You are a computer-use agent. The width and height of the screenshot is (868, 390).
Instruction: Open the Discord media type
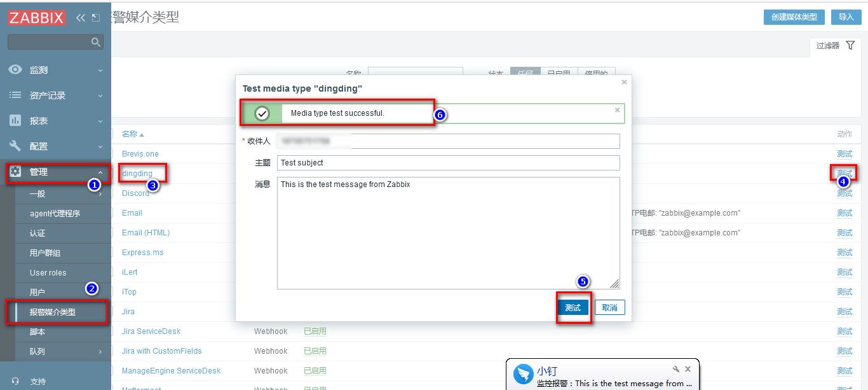point(136,193)
